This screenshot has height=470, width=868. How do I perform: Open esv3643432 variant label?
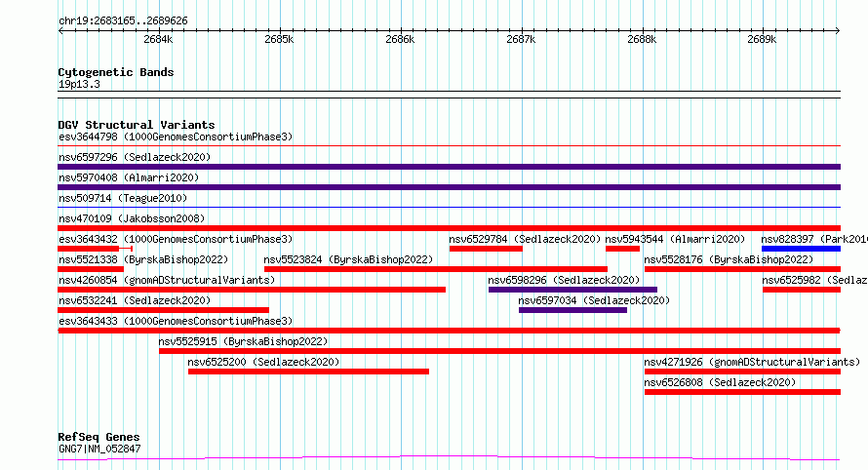pyautogui.click(x=176, y=239)
